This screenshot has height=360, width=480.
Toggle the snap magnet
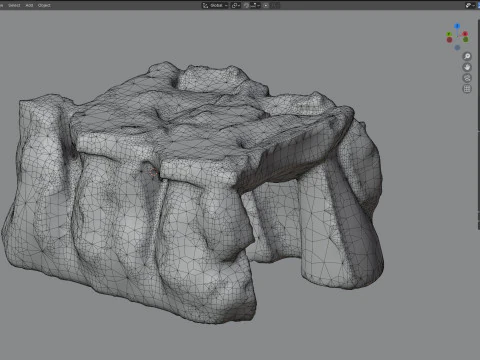[x=246, y=5]
